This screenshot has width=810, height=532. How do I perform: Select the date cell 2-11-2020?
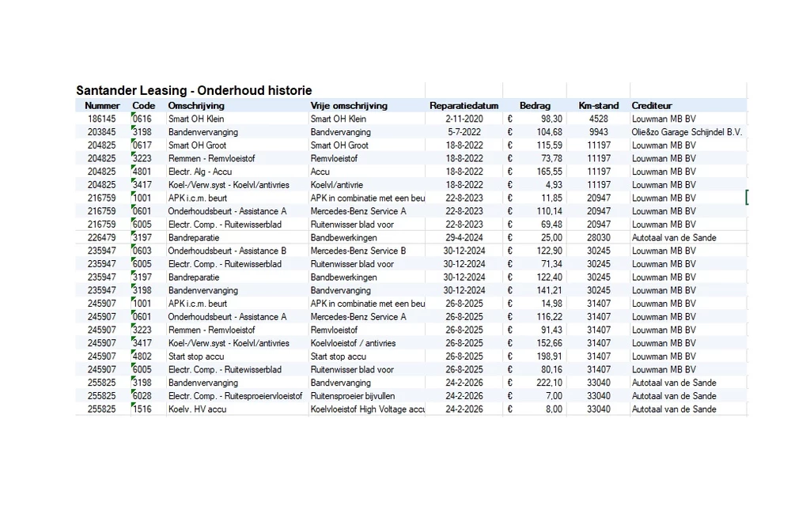[x=464, y=119]
